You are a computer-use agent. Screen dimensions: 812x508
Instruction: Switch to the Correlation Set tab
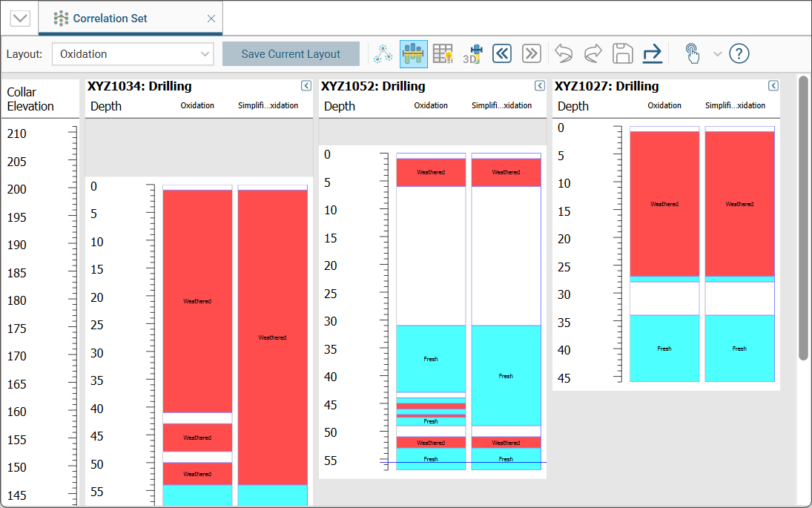110,19
